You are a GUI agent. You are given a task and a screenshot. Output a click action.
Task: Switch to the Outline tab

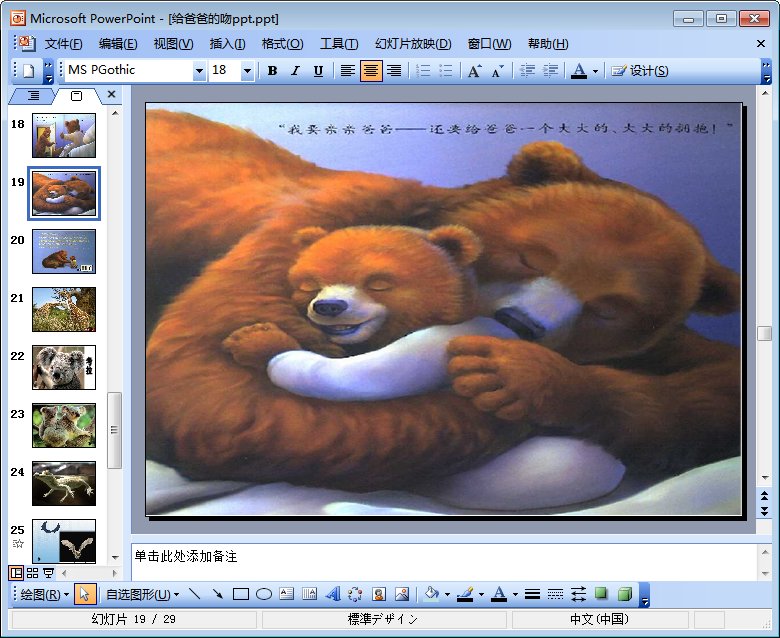tap(33, 95)
